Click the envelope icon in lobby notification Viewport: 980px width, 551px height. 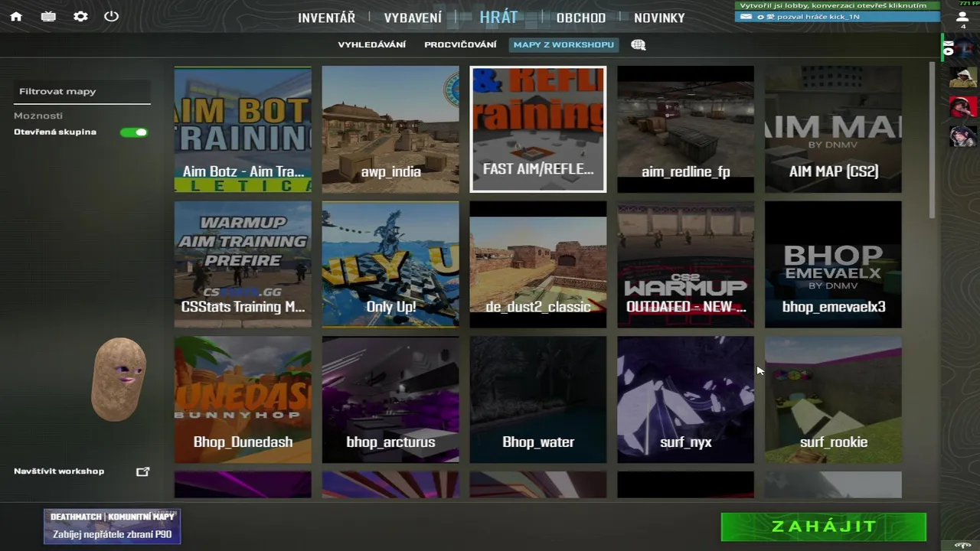[746, 16]
